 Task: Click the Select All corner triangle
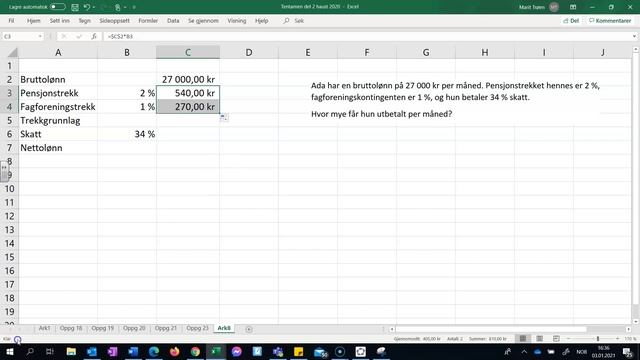tap(12, 52)
